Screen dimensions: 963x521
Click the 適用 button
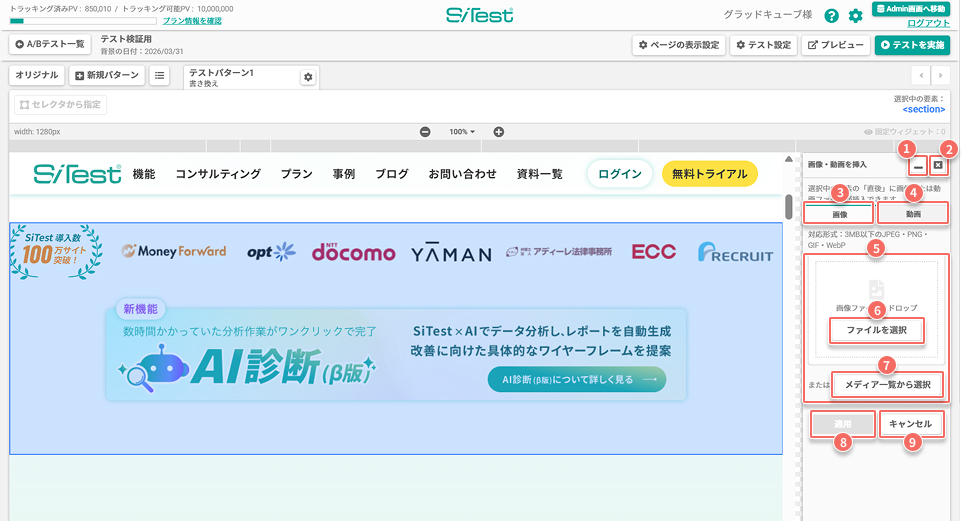[842, 425]
